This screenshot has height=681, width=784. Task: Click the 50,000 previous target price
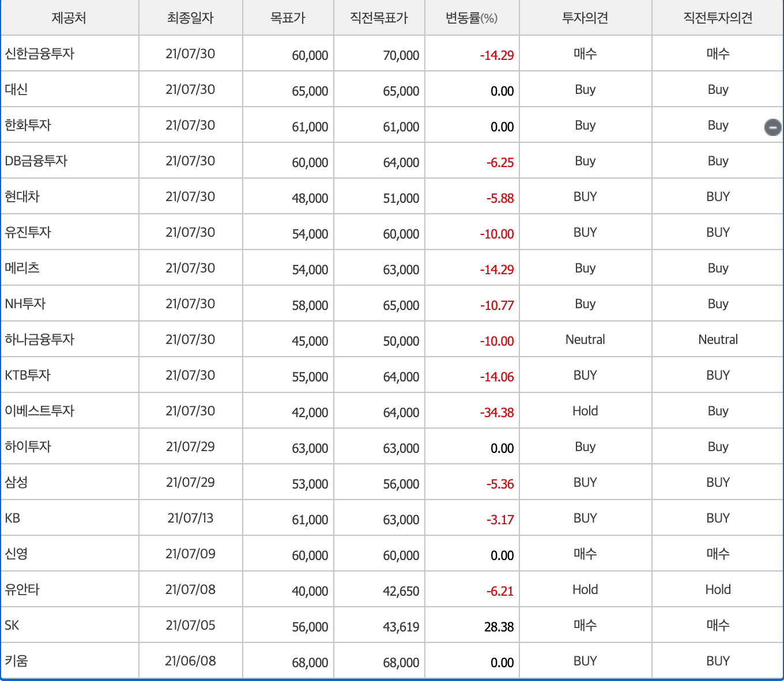point(401,341)
